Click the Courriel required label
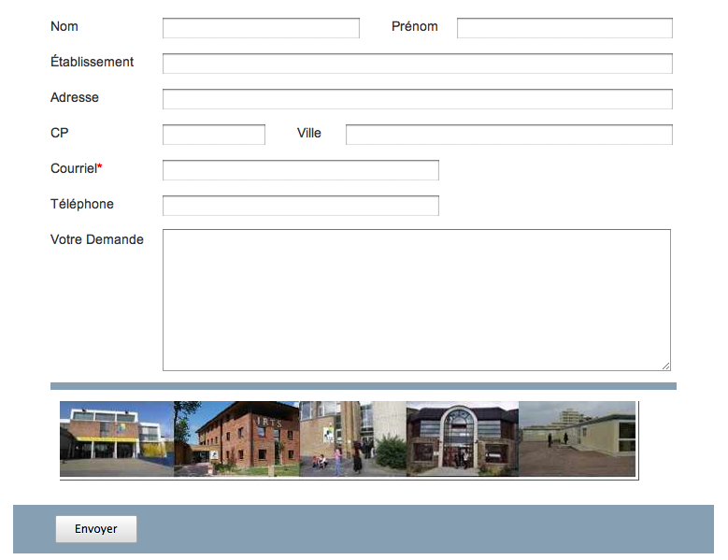Image resolution: width=728 pixels, height=560 pixels. 76,168
